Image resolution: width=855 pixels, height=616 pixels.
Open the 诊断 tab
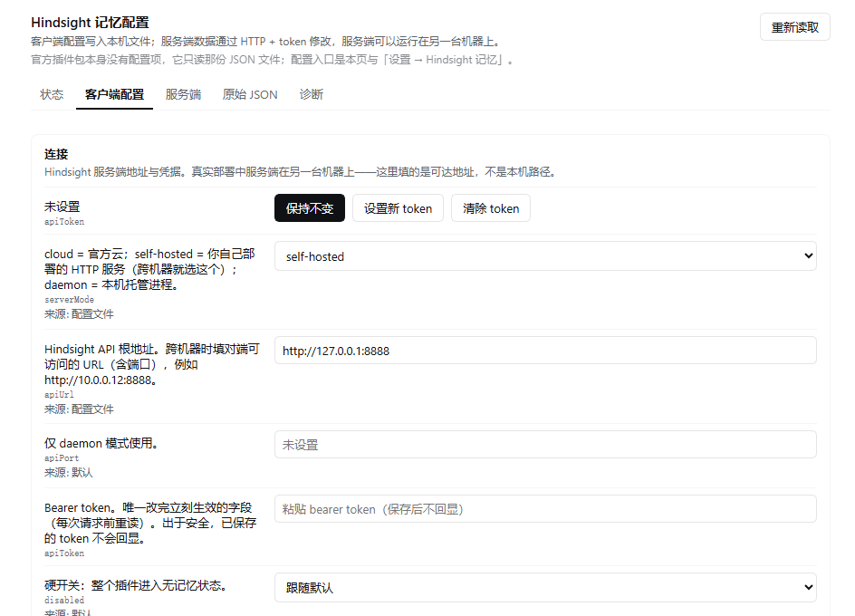[312, 94]
